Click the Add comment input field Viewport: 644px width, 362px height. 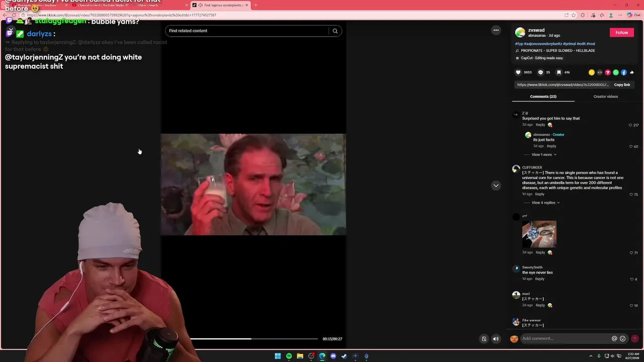tap(565, 339)
